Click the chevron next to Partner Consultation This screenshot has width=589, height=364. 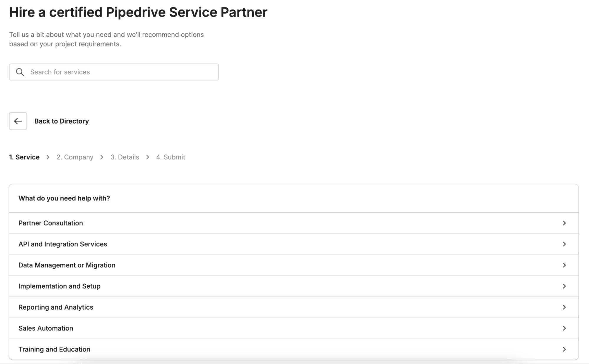[565, 223]
